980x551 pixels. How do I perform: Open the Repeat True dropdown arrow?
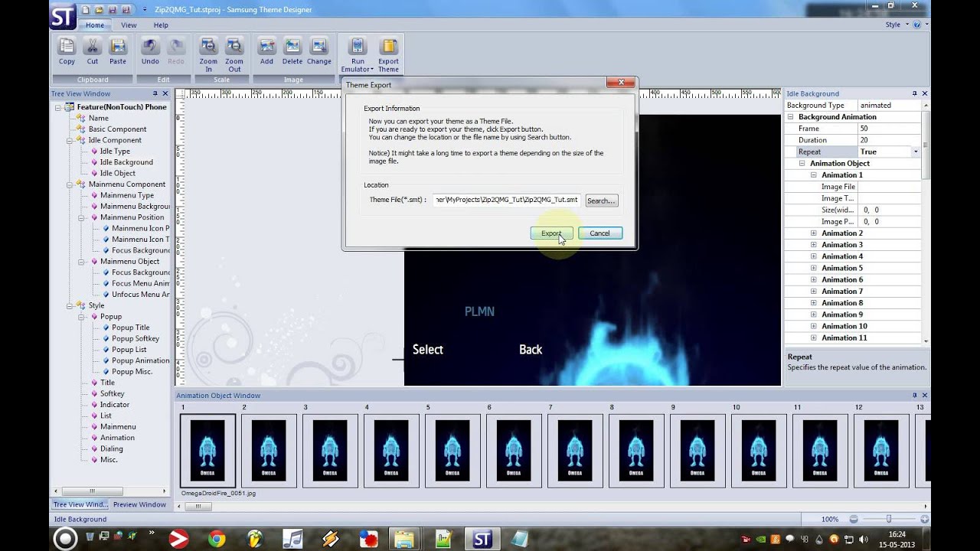(x=916, y=152)
